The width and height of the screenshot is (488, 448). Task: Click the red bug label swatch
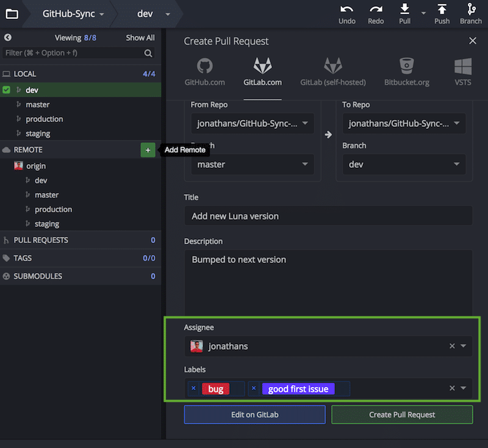point(216,389)
